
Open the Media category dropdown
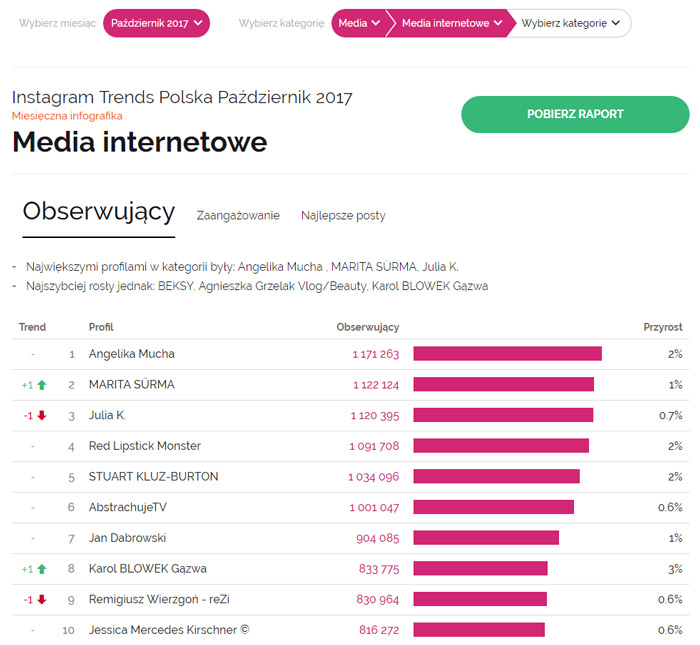pos(359,23)
